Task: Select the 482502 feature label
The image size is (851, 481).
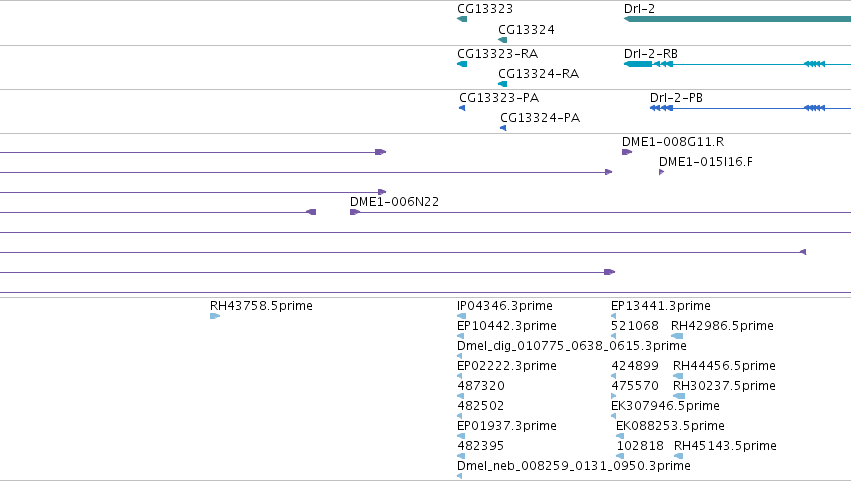Action: point(480,406)
